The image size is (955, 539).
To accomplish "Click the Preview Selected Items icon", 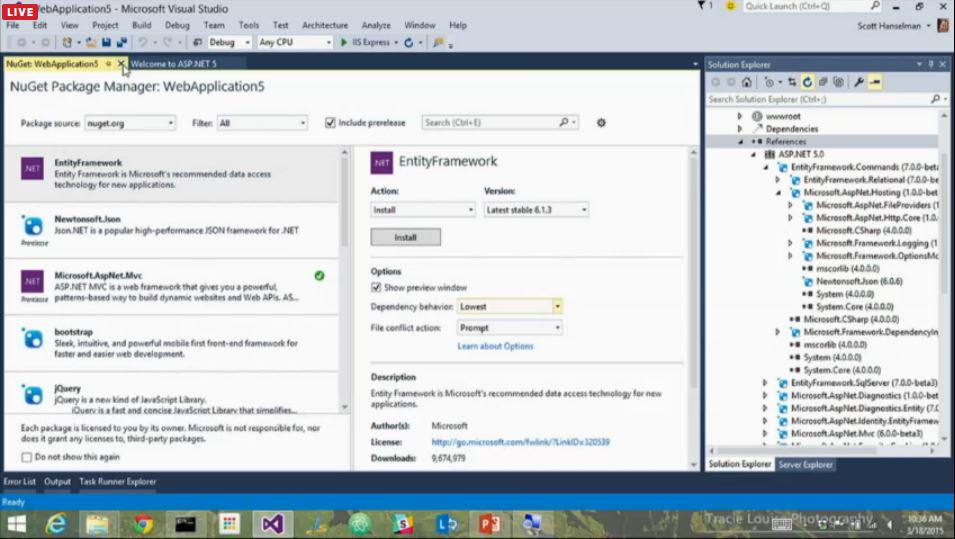I will (x=875, y=82).
